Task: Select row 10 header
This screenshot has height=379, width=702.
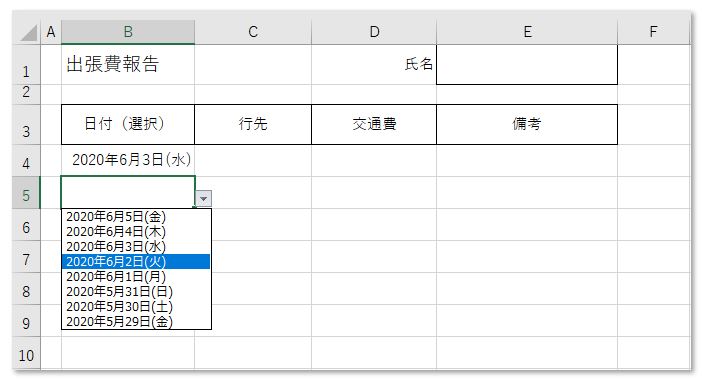Action: [26, 355]
